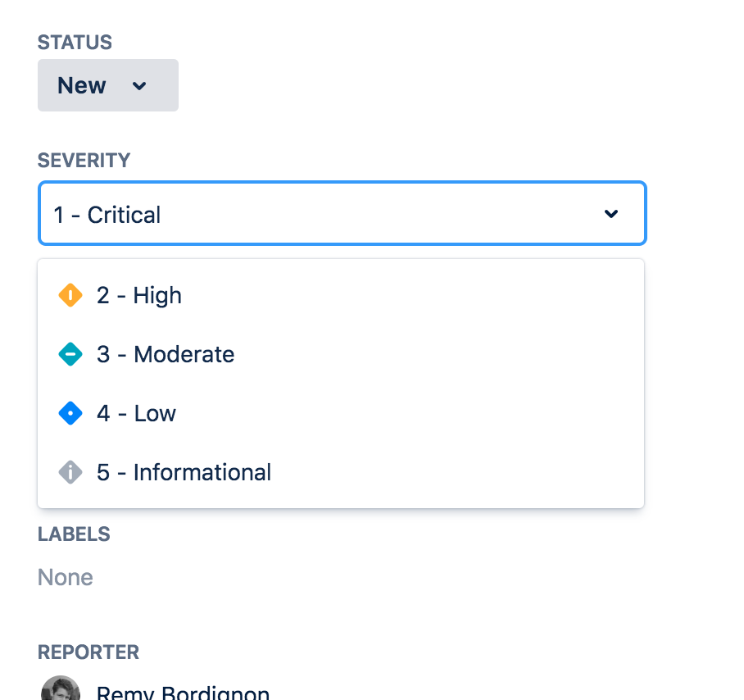Viewport: 744px width, 700px height.
Task: Select the "2 - High" option text
Action: coord(139,295)
